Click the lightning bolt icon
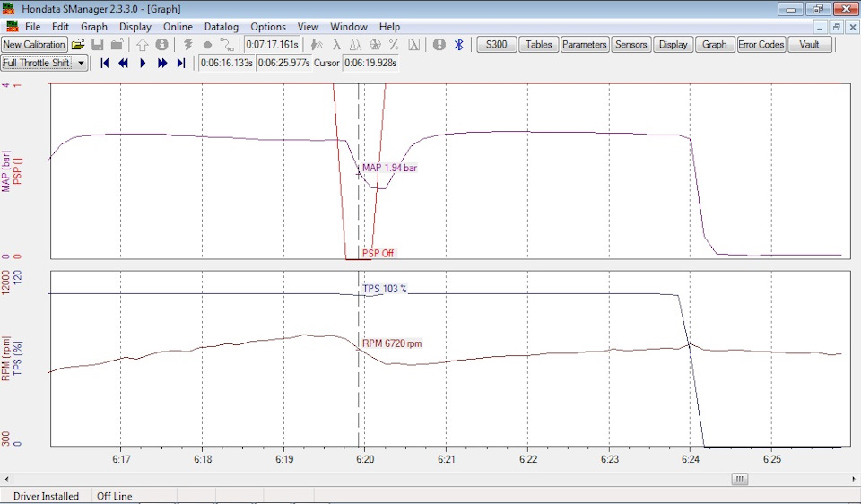Screen dimensions: 861x504 click(188, 45)
